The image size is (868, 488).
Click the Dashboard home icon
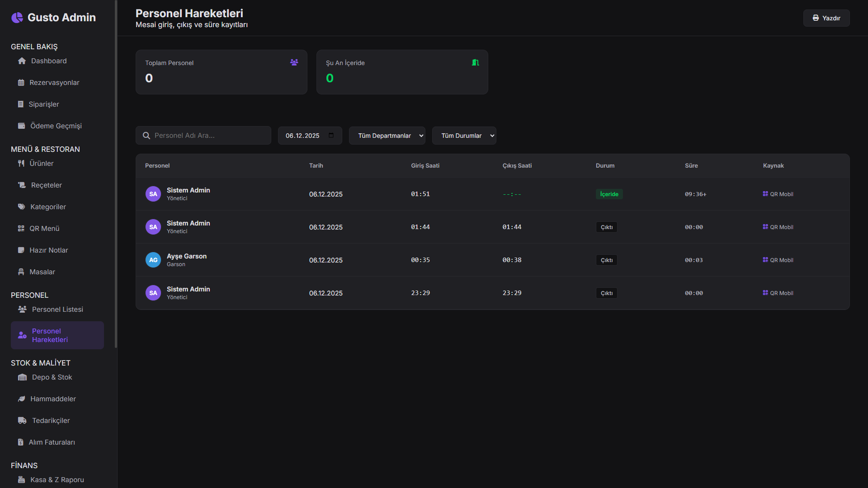click(22, 61)
